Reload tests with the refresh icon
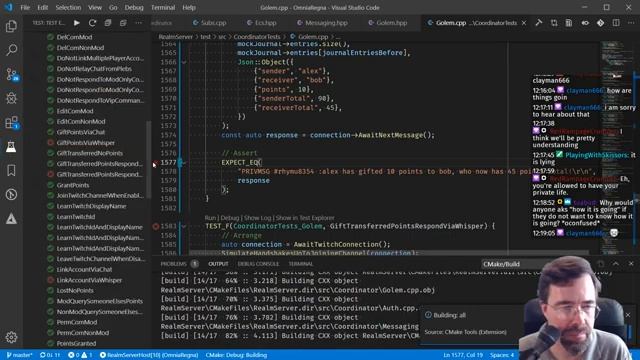Image resolution: width=640 pixels, height=360 pixels. tap(92, 23)
